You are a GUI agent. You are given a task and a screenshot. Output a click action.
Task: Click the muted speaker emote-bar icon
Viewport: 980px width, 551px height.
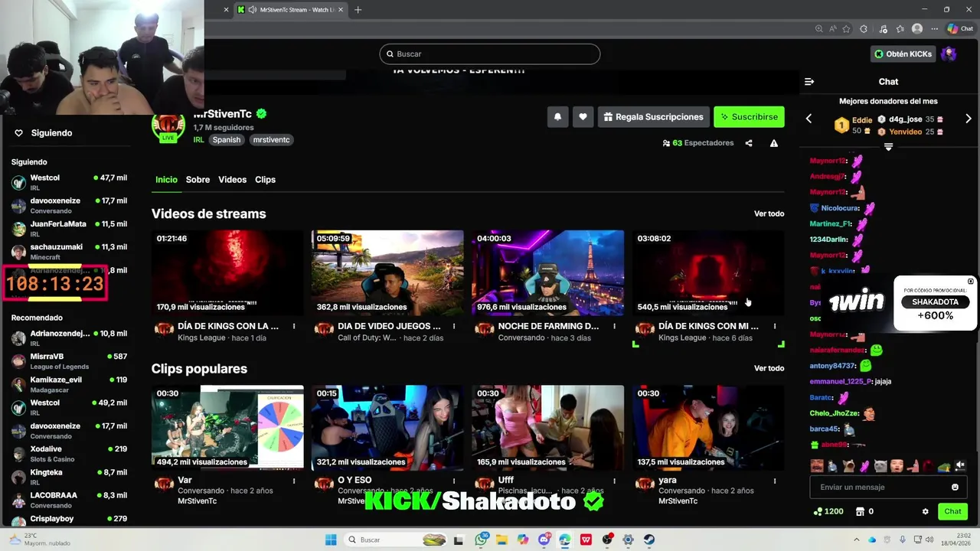[x=960, y=466]
